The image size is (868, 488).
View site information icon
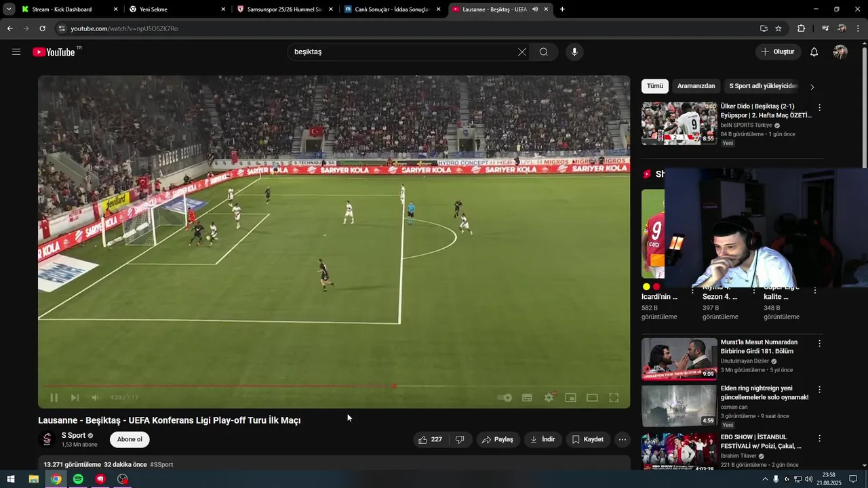click(62, 28)
